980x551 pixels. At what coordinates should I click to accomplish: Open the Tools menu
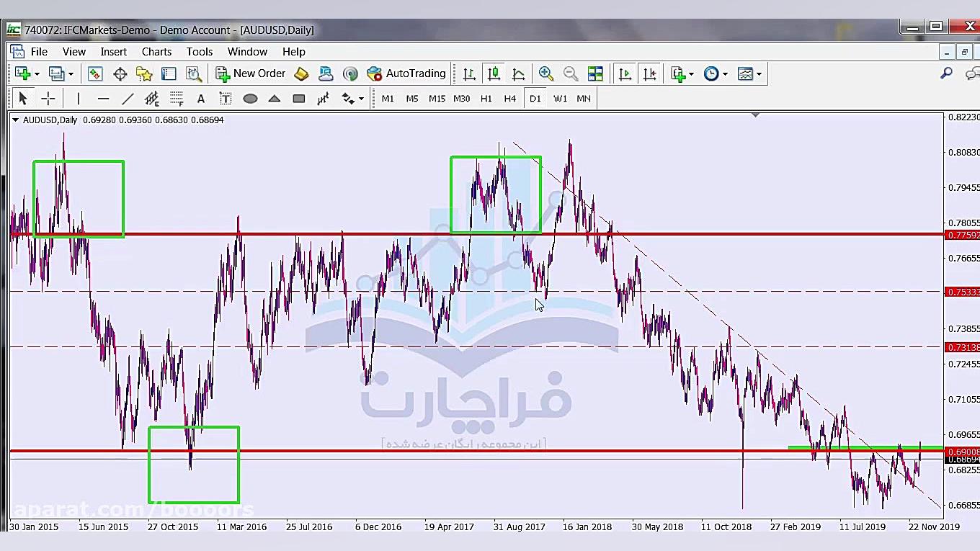199,52
